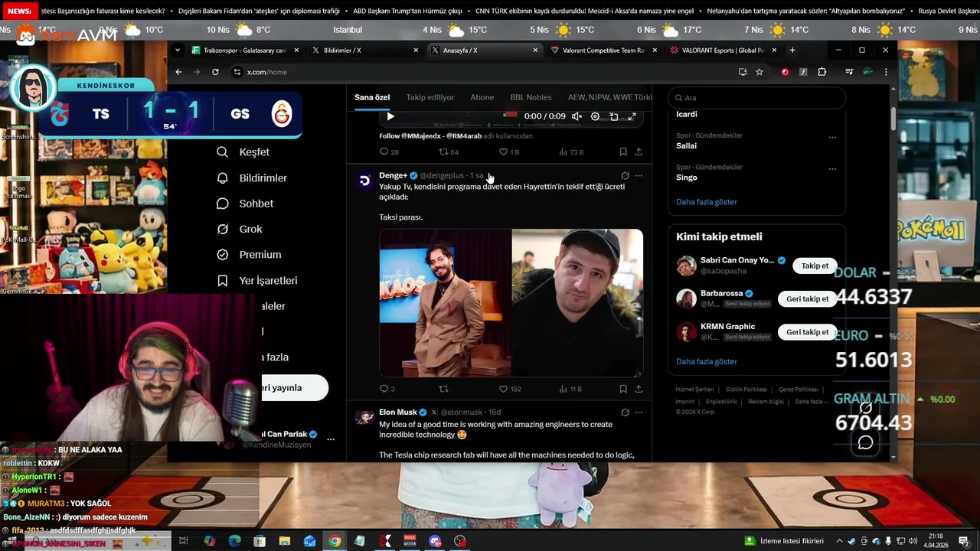This screenshot has width=980, height=551.
Task: Open Grok action on Elon Musk post
Action: (x=625, y=412)
